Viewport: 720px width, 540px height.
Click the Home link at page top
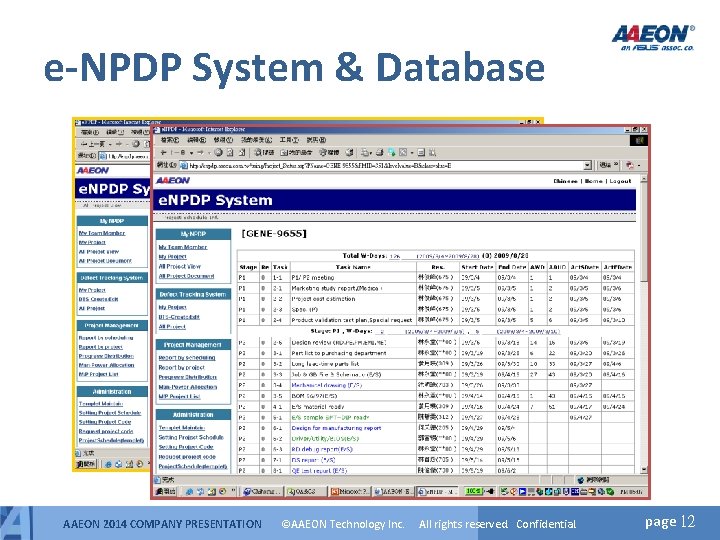(x=593, y=181)
